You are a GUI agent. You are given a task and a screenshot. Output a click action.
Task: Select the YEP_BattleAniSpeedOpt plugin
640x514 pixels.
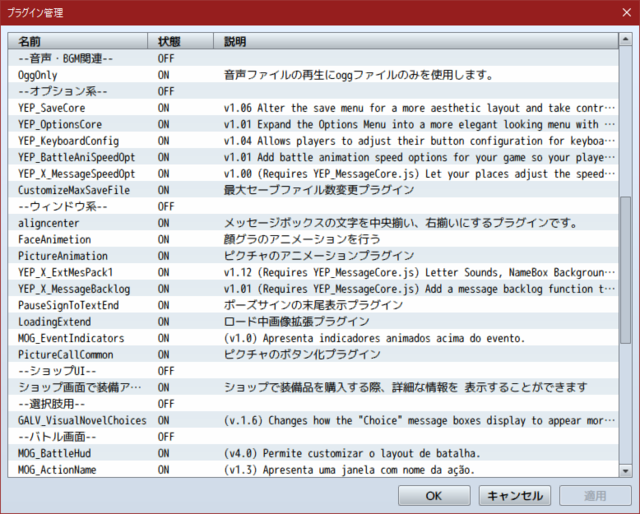(x=313, y=157)
